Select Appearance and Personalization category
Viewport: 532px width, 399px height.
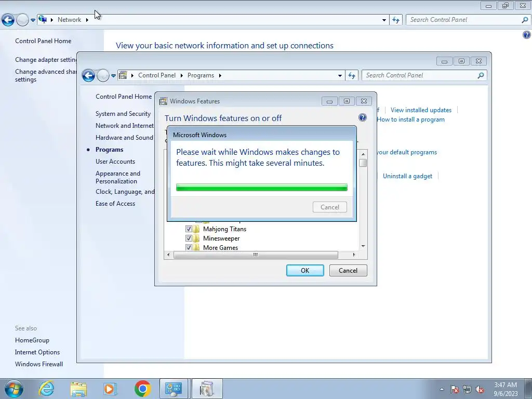point(118,177)
